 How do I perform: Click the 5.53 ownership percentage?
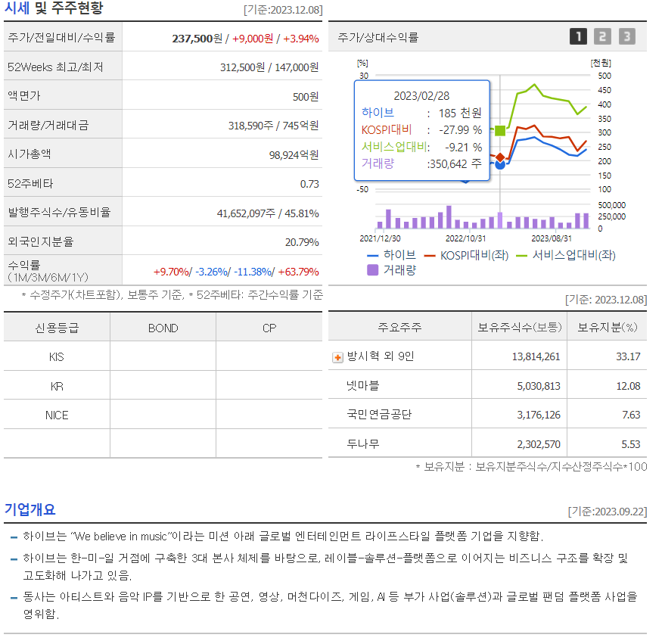(631, 444)
